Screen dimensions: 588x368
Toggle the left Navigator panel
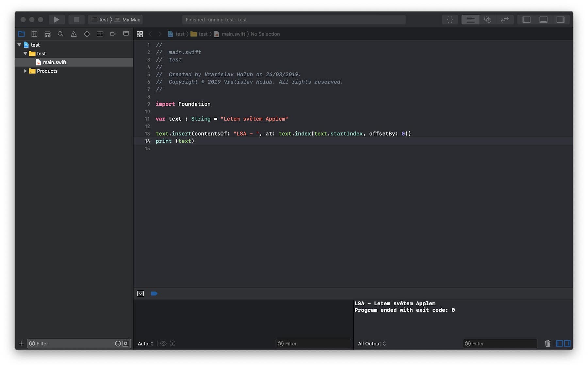tap(526, 20)
